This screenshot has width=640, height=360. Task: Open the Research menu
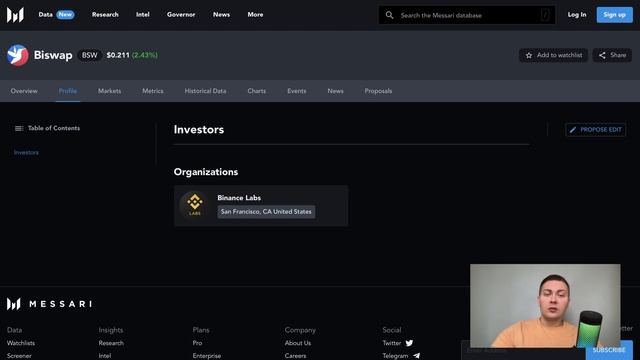pyautogui.click(x=105, y=15)
